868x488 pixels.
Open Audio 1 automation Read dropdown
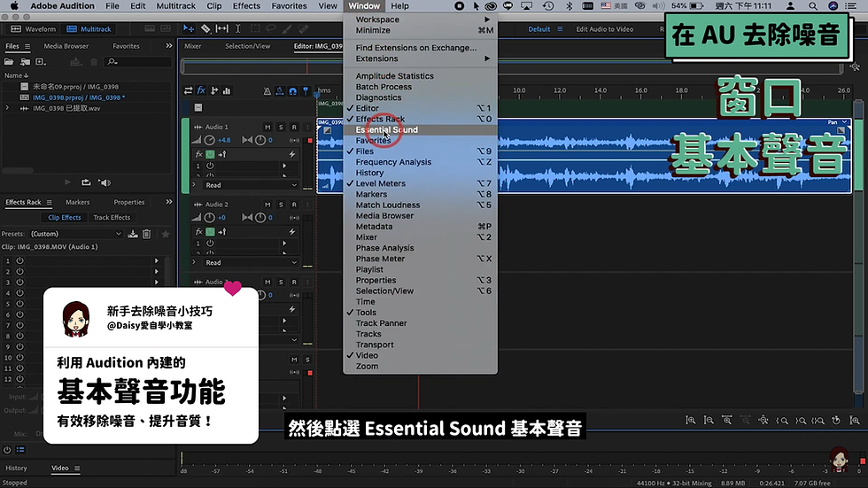coord(251,185)
